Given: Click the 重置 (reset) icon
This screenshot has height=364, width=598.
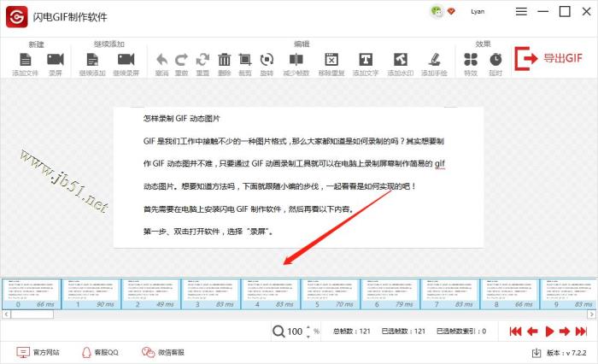Looking at the screenshot, I should [x=202, y=60].
